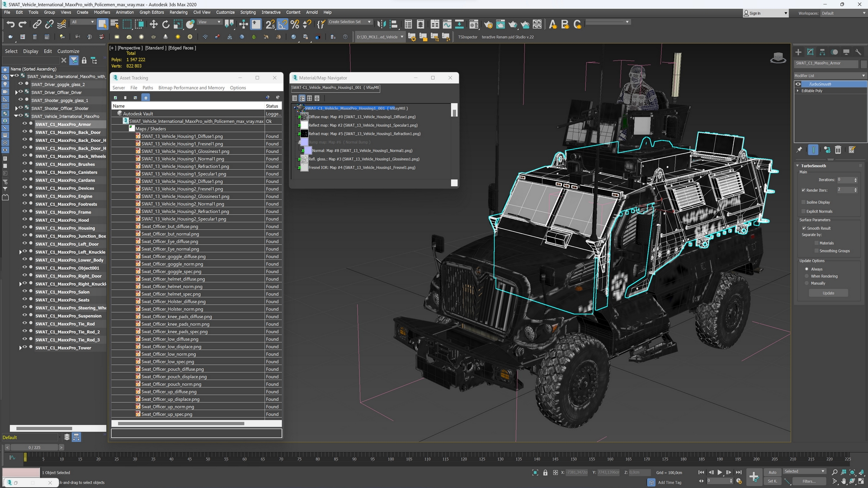Open Scripting menu in menu bar

pos(248,12)
